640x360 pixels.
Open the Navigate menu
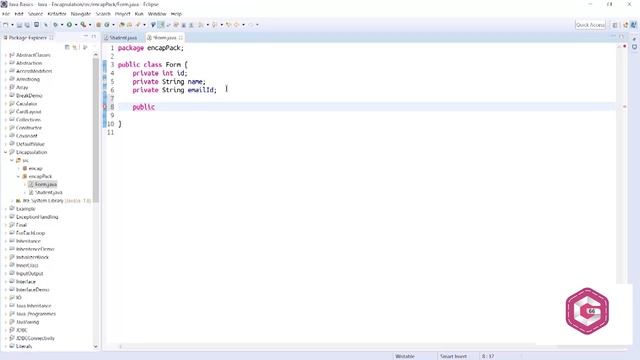click(x=81, y=14)
